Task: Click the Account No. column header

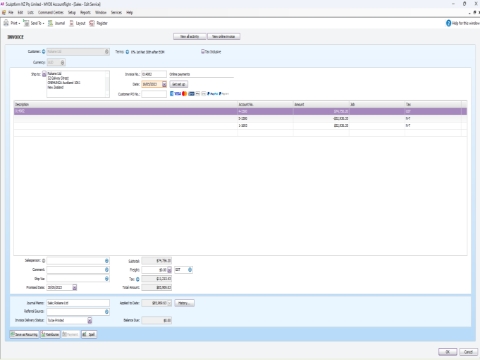Action: (265, 104)
